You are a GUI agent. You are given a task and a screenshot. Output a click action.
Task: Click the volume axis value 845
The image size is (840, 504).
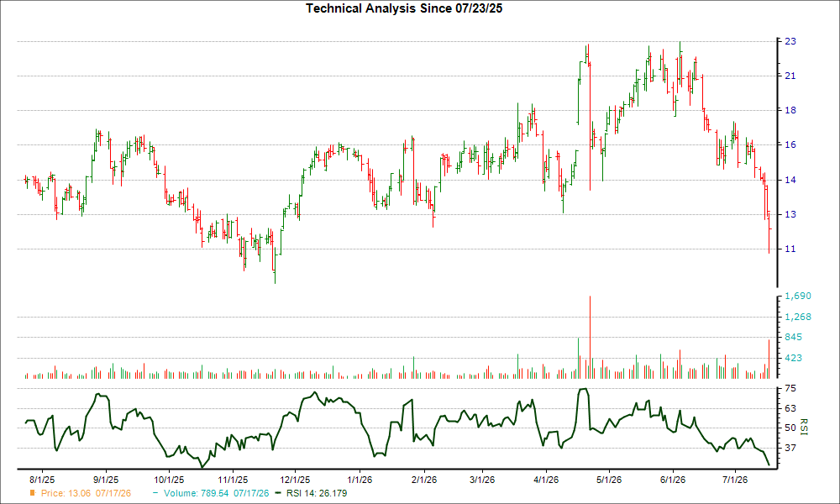(x=794, y=338)
